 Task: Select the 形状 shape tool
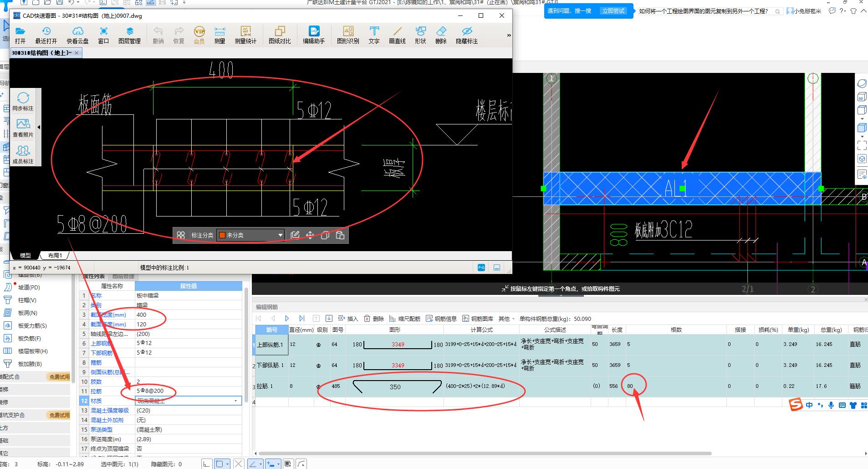420,35
